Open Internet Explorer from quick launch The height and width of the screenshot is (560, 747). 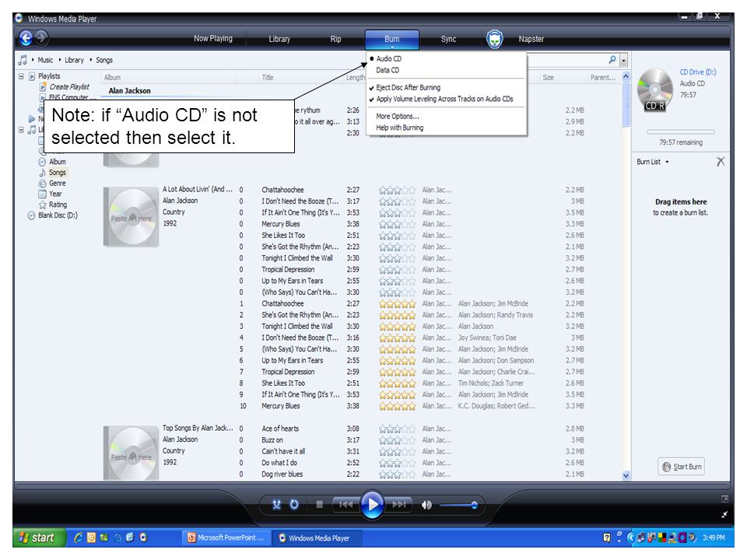[79, 537]
